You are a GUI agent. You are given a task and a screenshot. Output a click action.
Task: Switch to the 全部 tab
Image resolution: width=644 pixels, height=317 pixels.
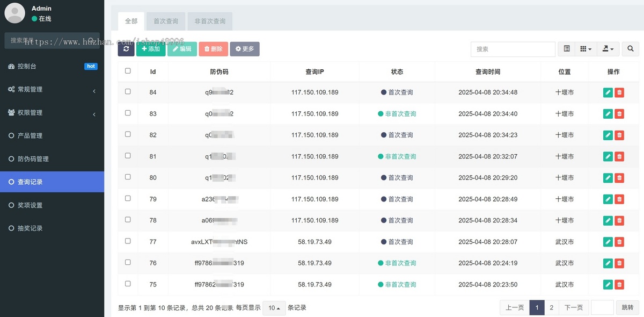[131, 21]
